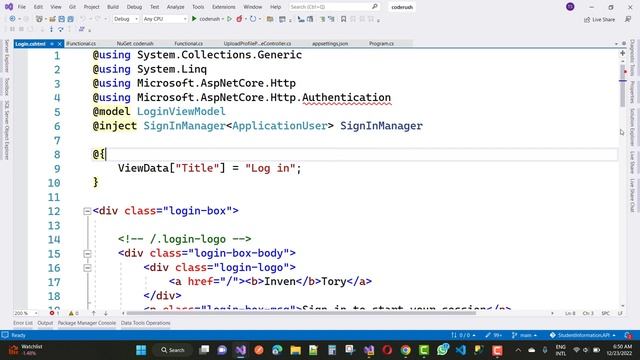Click the split editor handle above the scrollbar
Screen dimensions: 640x360
622,53
